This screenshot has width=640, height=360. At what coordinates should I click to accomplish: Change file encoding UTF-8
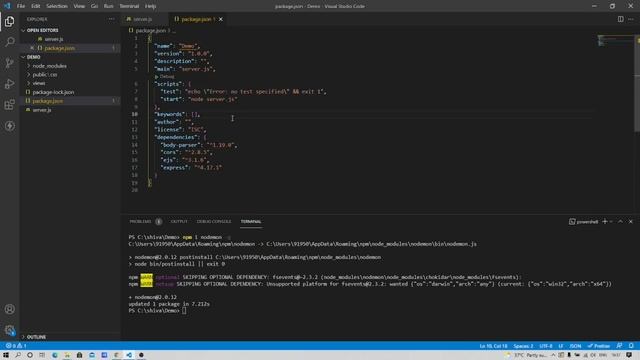(x=546, y=346)
